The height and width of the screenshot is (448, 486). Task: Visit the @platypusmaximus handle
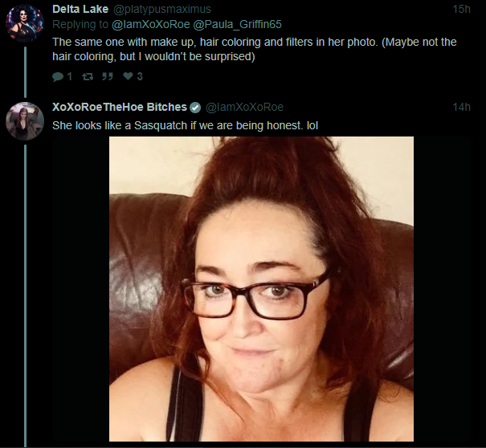click(162, 10)
